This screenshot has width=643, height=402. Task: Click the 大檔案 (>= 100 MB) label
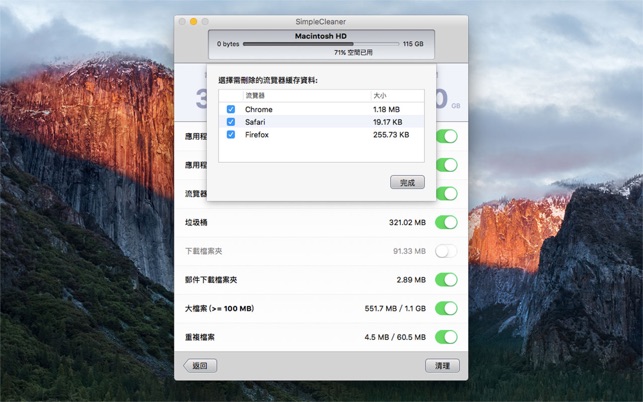[x=219, y=308]
